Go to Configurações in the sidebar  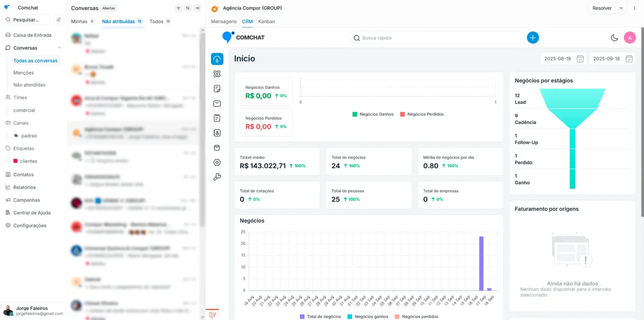click(x=30, y=225)
